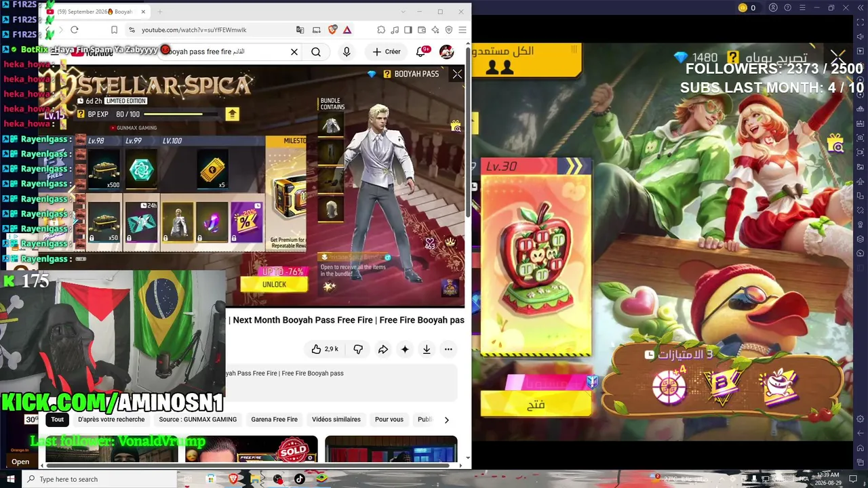The image size is (868, 488).
Task: Close the game Booyah Pass screen with X
Action: 838,56
